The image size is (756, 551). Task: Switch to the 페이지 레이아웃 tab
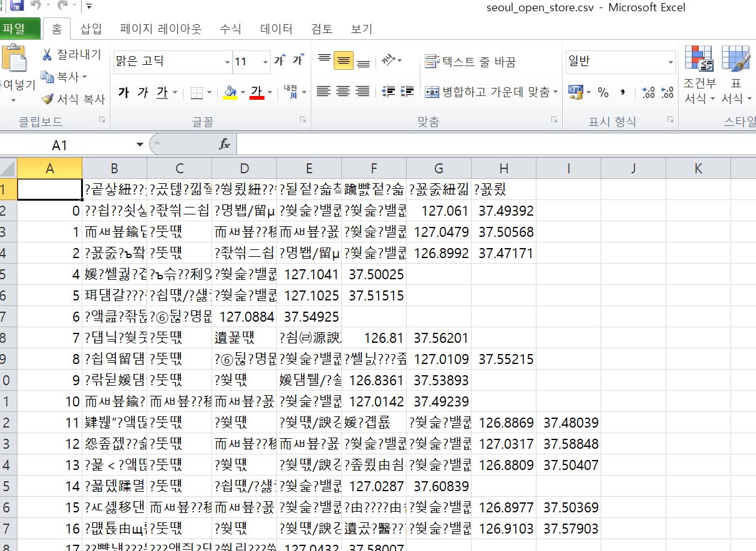(161, 29)
